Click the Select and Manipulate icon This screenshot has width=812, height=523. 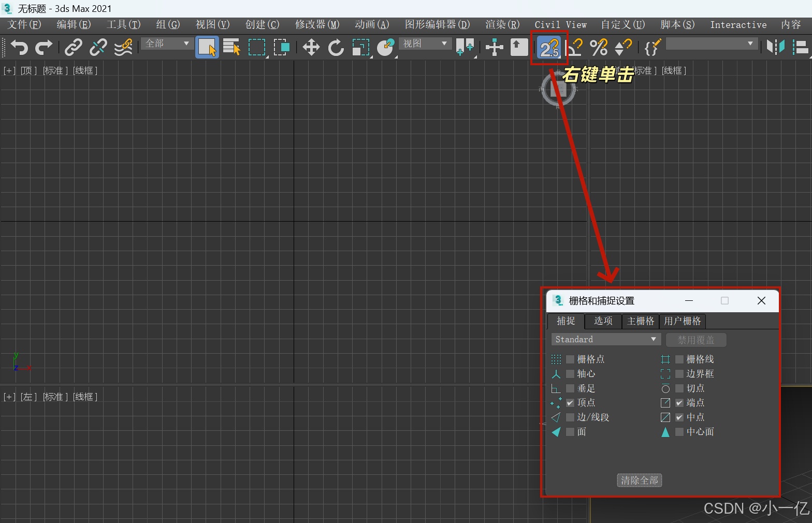[495, 48]
